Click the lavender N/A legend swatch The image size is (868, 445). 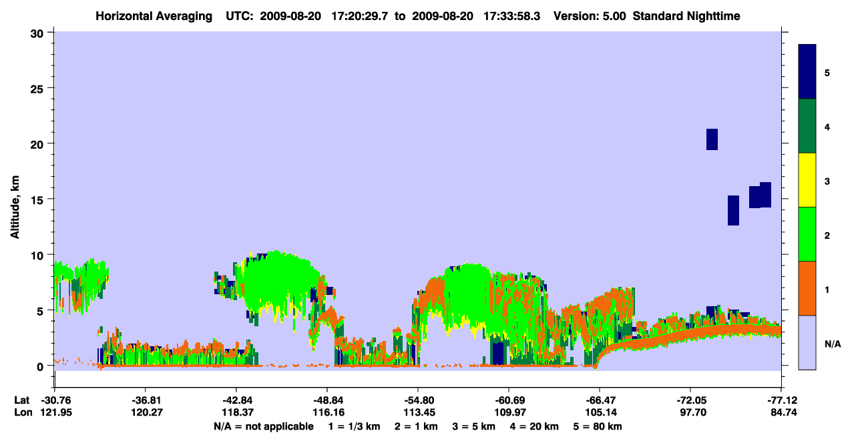pos(807,342)
